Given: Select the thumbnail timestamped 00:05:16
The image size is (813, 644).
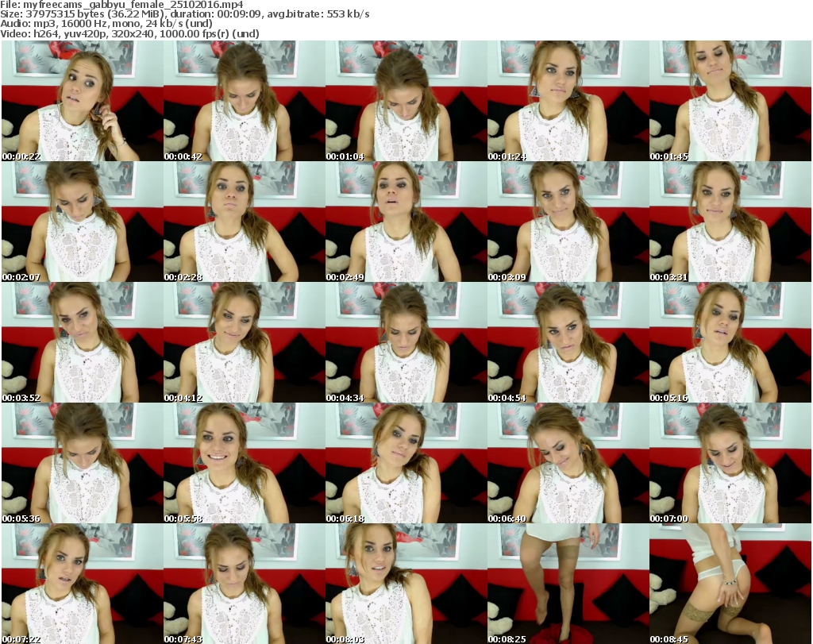Looking at the screenshot, I should 730,343.
